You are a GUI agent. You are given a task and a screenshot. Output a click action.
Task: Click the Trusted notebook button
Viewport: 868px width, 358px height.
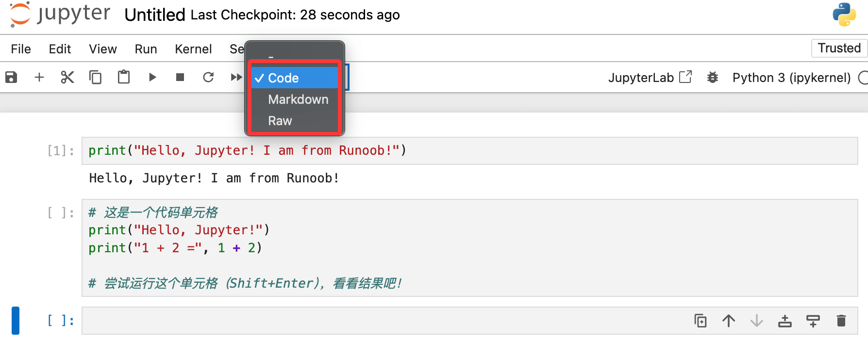pos(839,48)
